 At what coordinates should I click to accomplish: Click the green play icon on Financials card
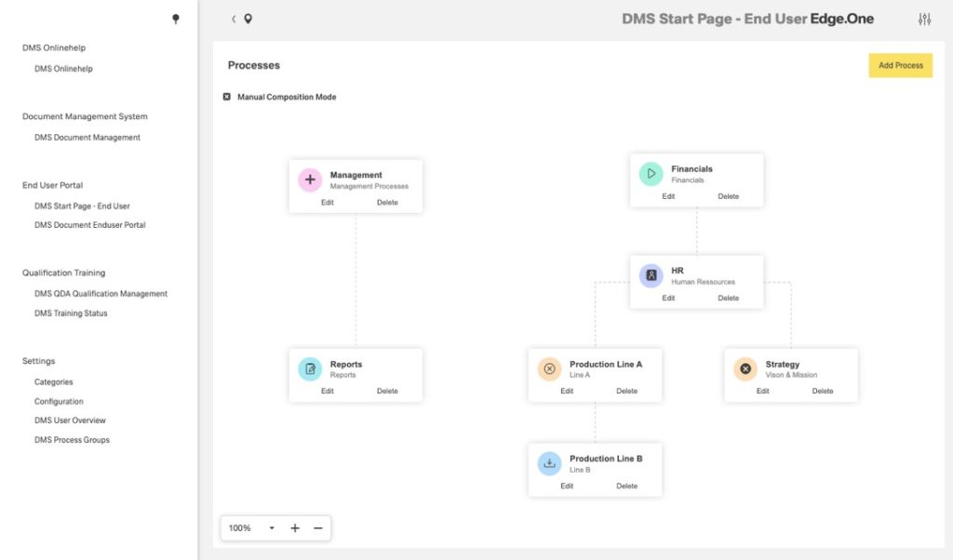pyautogui.click(x=651, y=174)
